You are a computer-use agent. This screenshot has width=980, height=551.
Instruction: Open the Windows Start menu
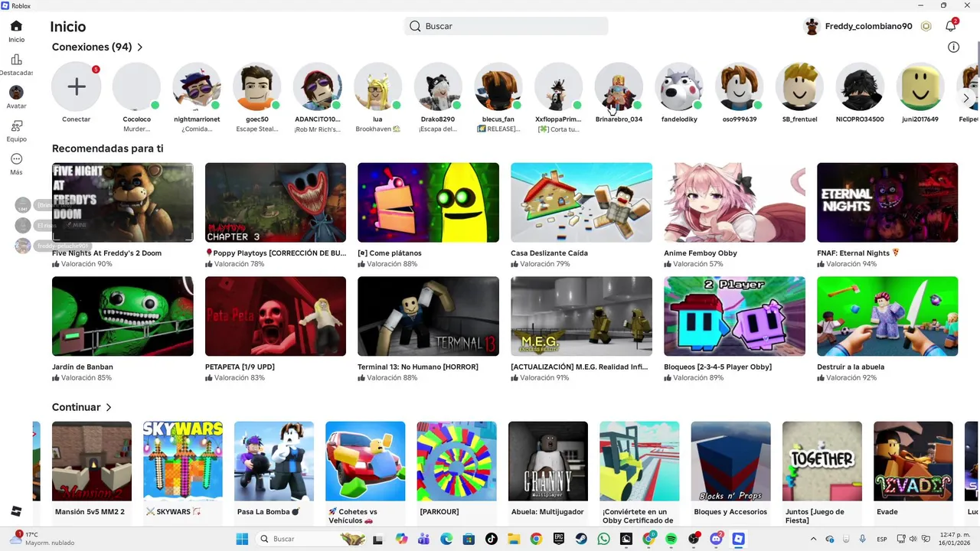[242, 539]
